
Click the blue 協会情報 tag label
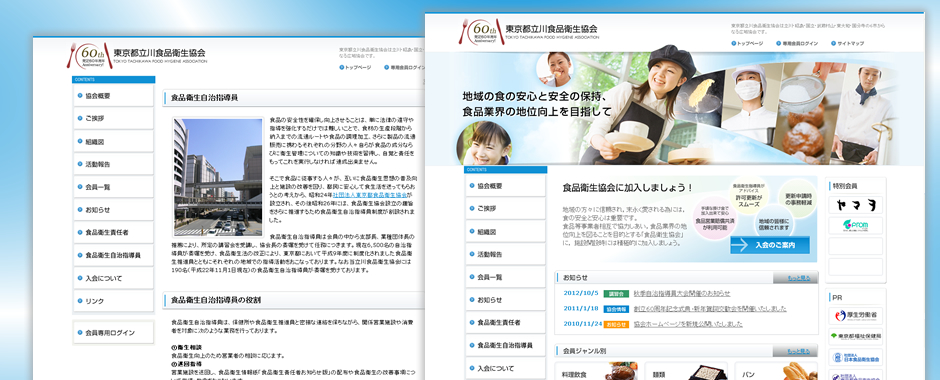click(616, 309)
